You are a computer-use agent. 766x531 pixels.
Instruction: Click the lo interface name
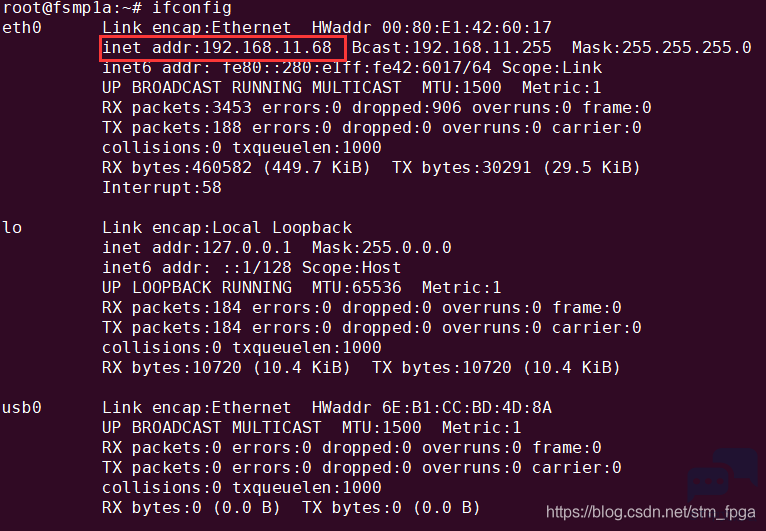pyautogui.click(x=12, y=228)
